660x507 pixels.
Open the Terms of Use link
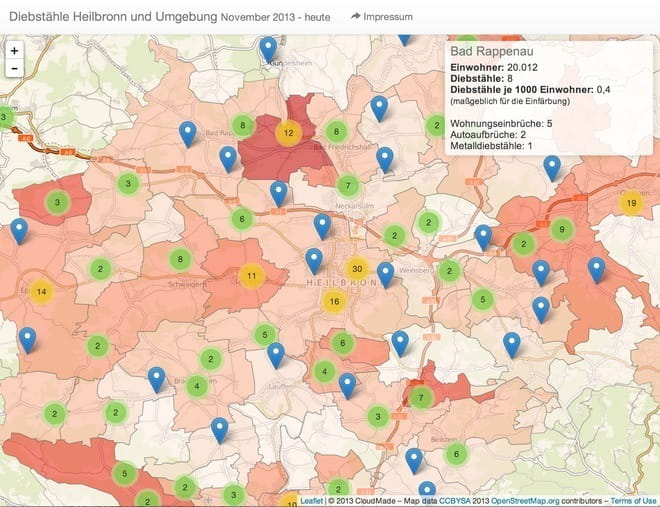click(633, 501)
